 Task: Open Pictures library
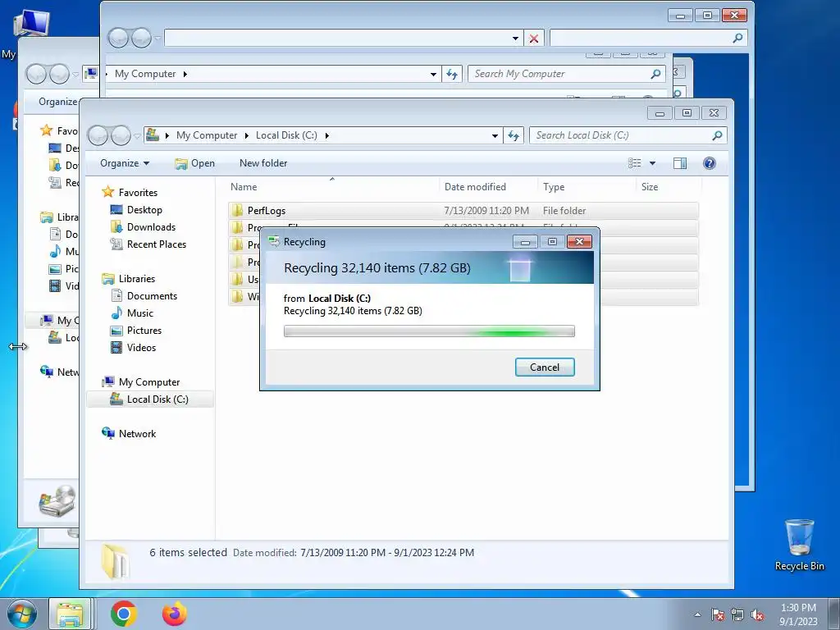(144, 330)
